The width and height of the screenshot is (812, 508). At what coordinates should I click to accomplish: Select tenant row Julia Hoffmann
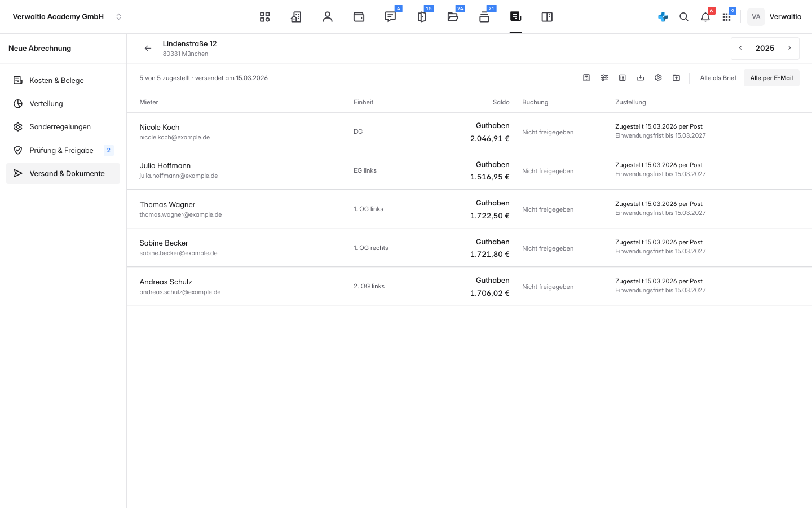point(469,170)
